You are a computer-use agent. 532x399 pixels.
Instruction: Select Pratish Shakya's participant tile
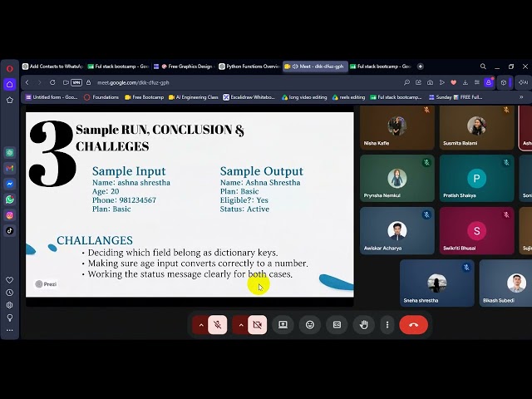tap(476, 179)
